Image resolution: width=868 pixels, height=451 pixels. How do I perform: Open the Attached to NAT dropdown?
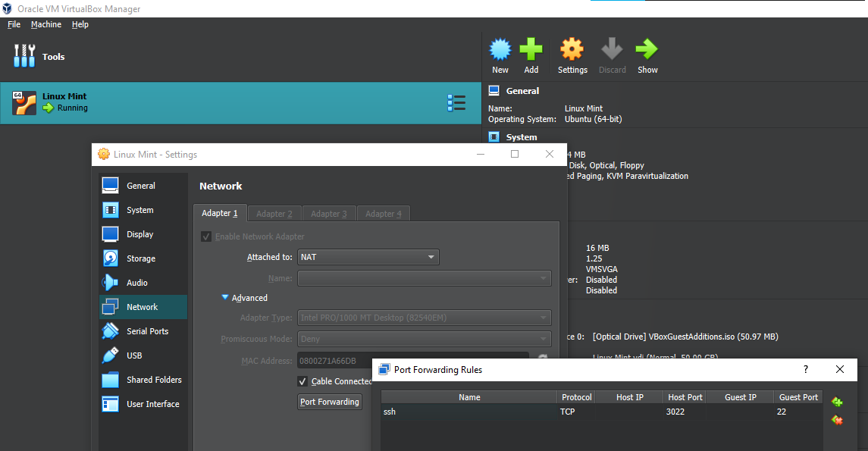(x=368, y=257)
